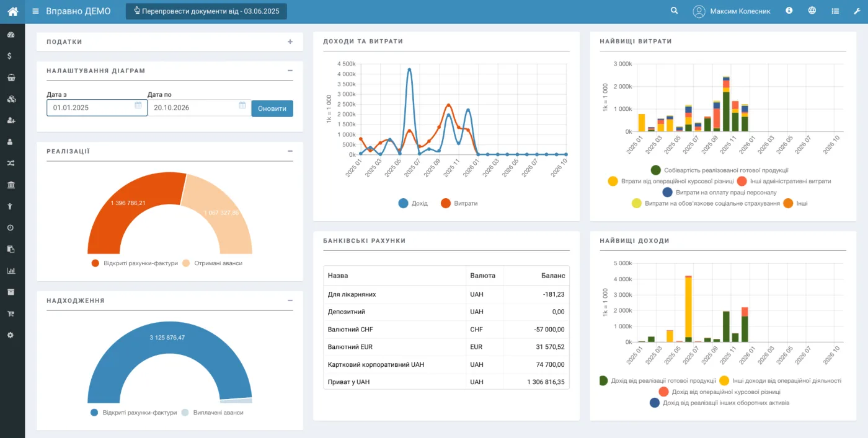The height and width of the screenshot is (438, 868).
Task: Click the search magnifier icon in header
Action: 675,11
